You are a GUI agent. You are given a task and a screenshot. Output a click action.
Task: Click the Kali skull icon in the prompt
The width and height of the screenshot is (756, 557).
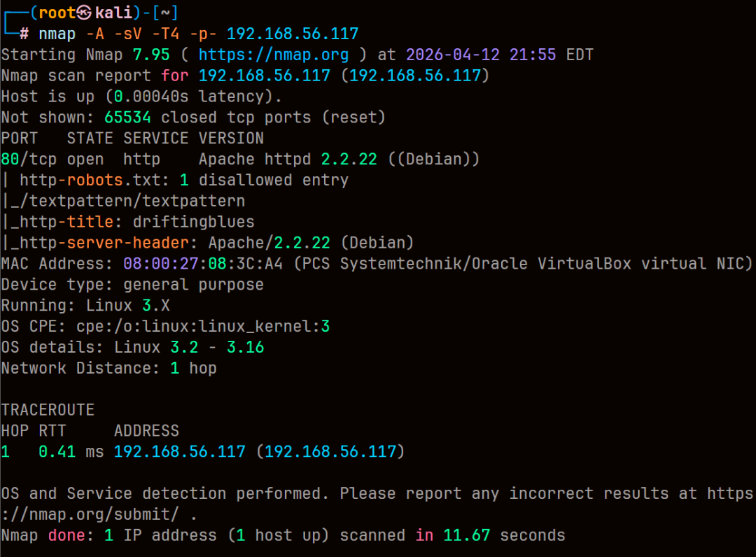coord(84,13)
